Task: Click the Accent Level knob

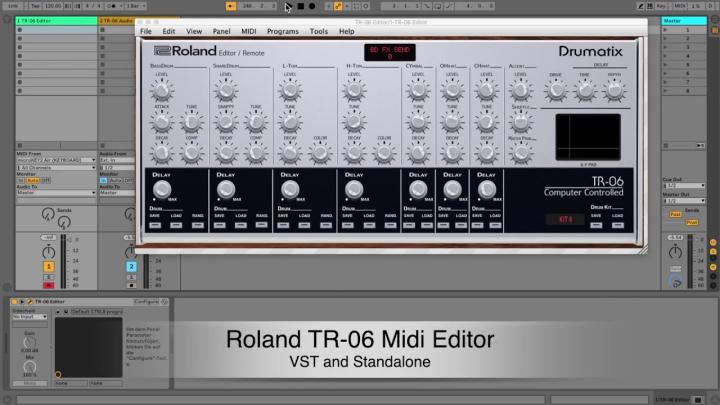Action: [520, 90]
